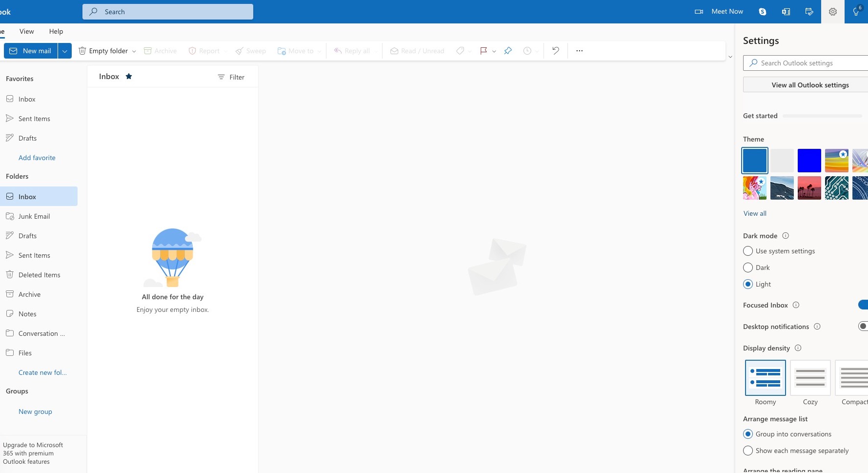The image size is (868, 473).
Task: Select the Use system settings radio button
Action: click(x=748, y=251)
